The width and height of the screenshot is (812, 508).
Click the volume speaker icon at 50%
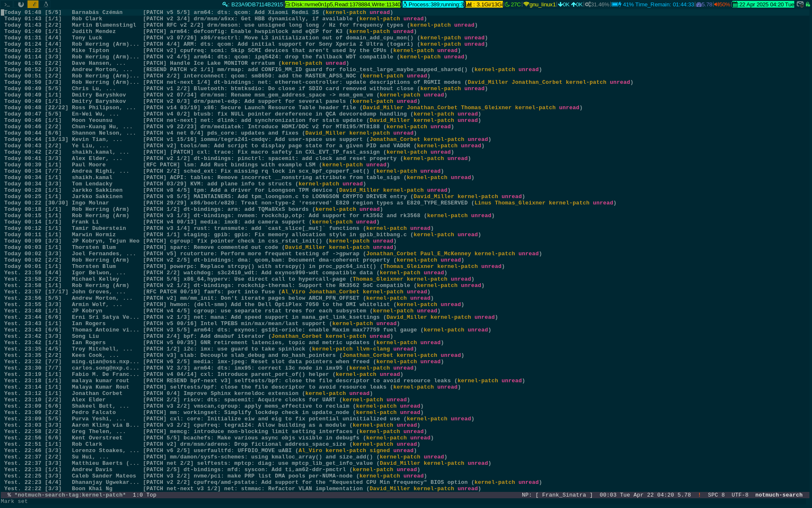(716, 4)
